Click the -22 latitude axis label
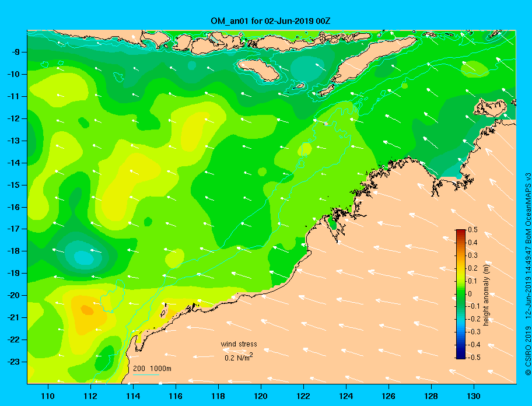532x406 pixels. point(13,339)
